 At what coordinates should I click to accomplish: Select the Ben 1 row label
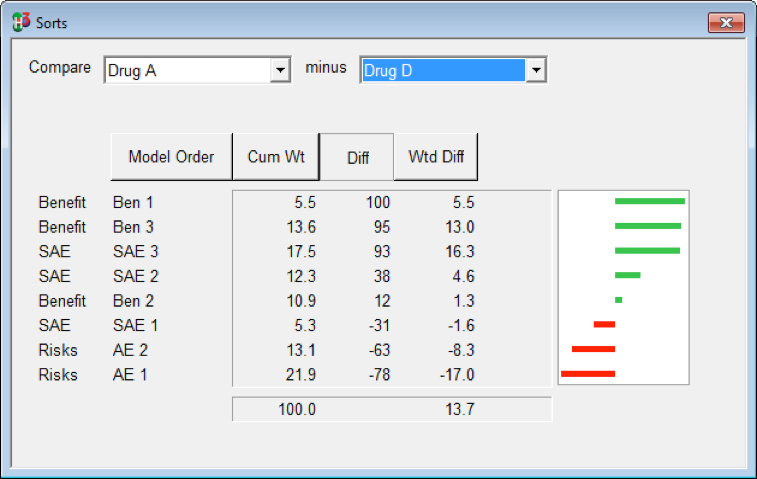pos(133,202)
